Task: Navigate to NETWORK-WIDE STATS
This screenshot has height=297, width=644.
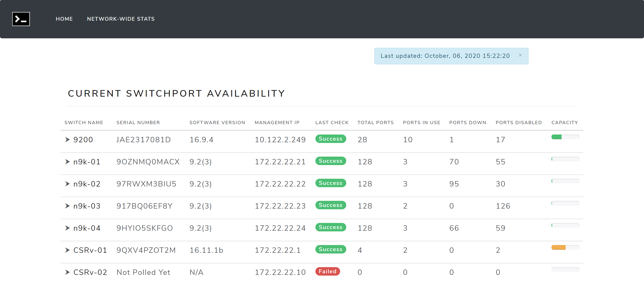Action: [x=121, y=19]
